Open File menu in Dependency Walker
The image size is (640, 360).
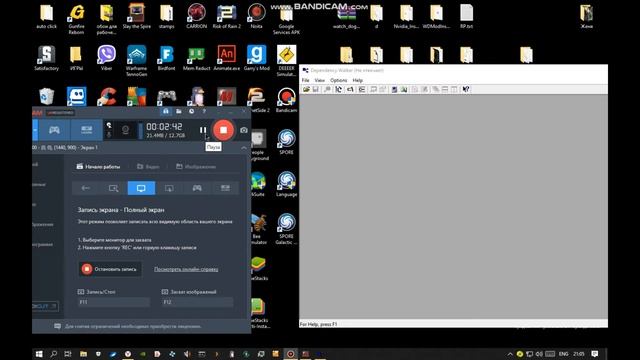tap(305, 80)
